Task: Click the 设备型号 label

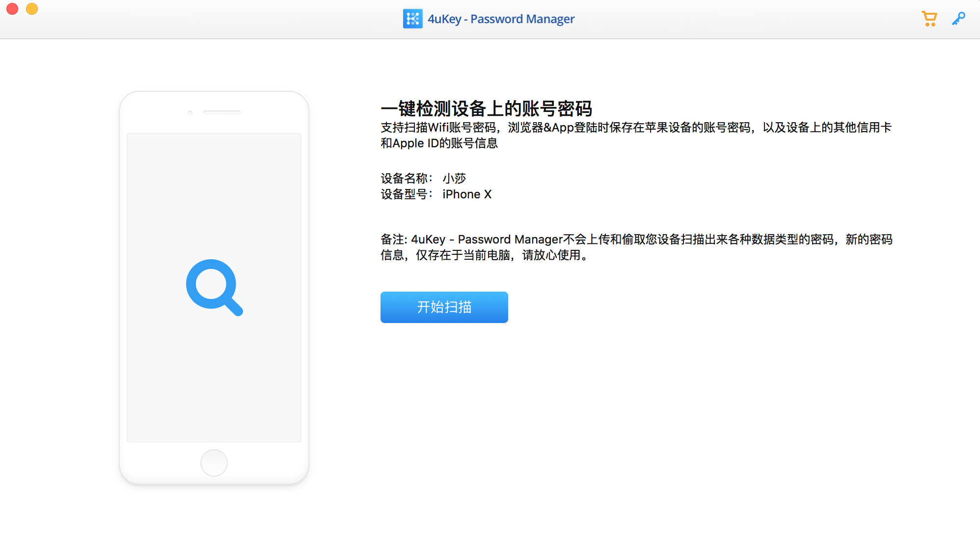Action: tap(406, 194)
